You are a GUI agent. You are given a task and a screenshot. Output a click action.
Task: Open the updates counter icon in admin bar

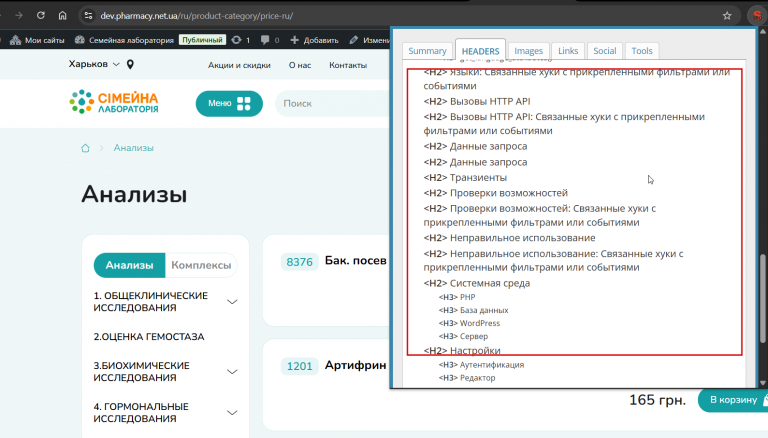[240, 40]
